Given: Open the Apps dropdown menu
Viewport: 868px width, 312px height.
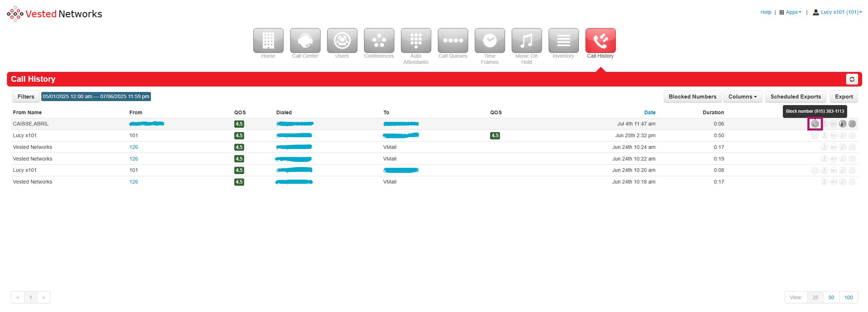Looking at the screenshot, I should coord(791,12).
